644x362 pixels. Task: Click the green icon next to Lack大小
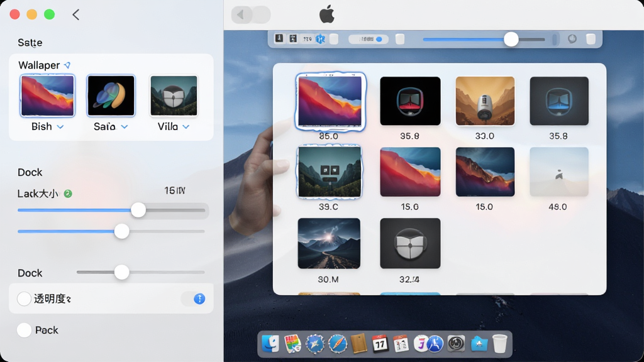tap(68, 194)
